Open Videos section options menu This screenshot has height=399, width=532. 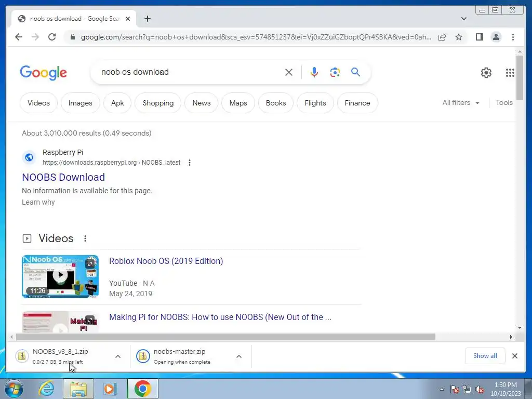[85, 238]
